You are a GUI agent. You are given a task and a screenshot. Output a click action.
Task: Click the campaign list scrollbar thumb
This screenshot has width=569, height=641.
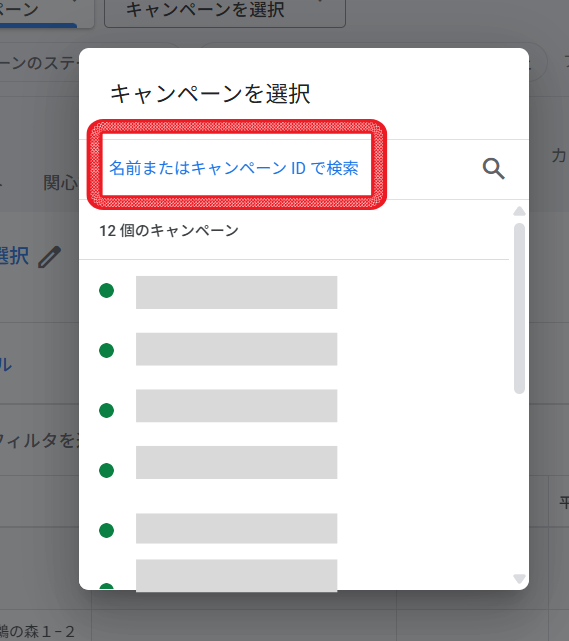pos(519,308)
